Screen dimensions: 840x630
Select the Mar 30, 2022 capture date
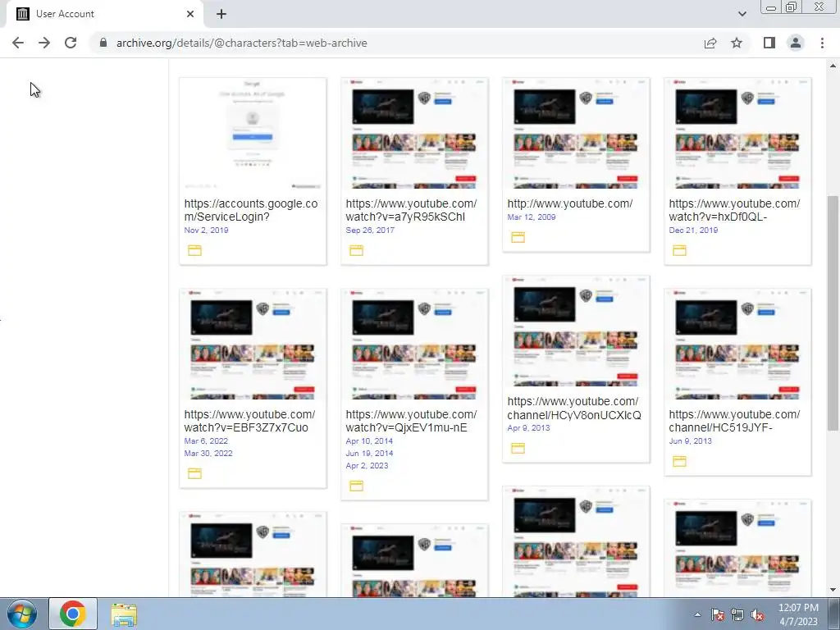pos(208,453)
